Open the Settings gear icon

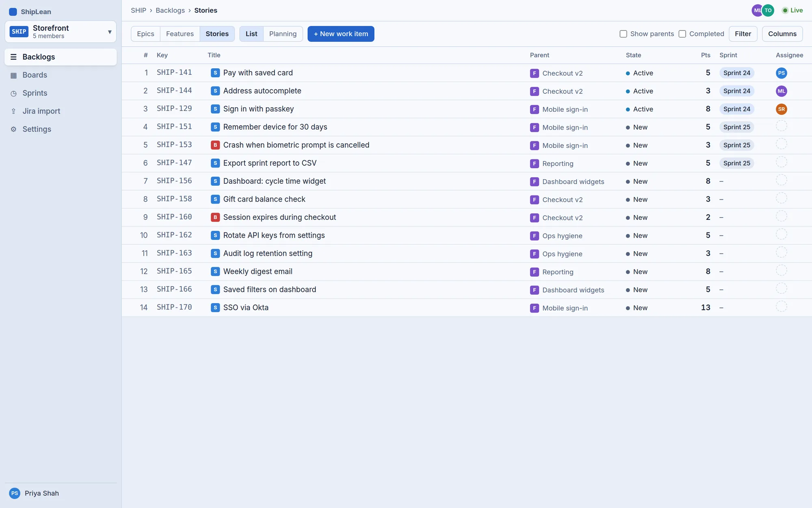[13, 129]
